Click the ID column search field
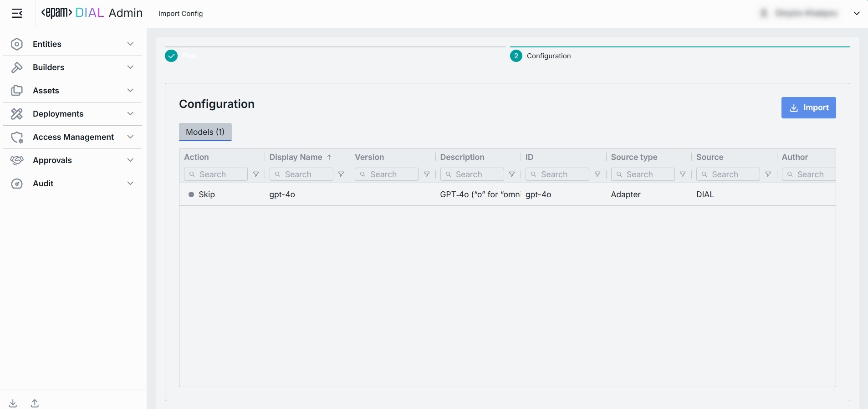This screenshot has height=409, width=868. click(x=557, y=174)
